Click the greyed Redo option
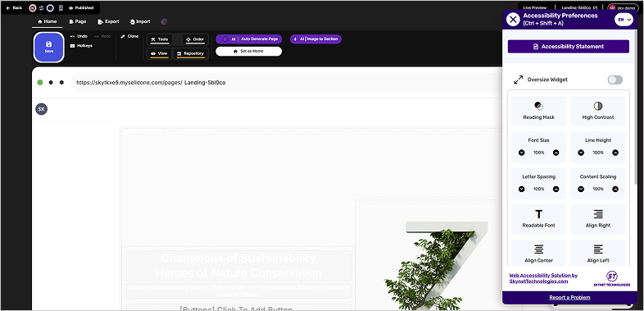Image resolution: width=644 pixels, height=311 pixels. tap(102, 36)
